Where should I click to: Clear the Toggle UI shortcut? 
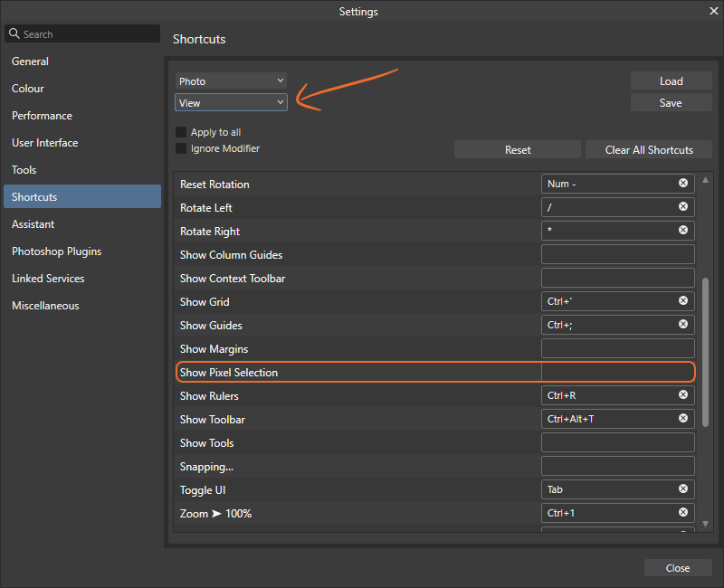(683, 488)
